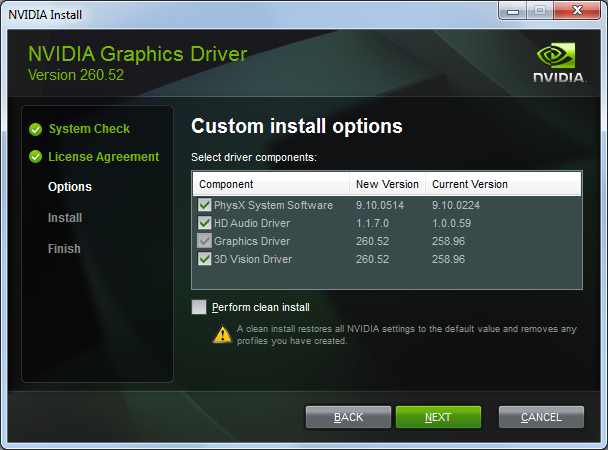Click Graphics Driver current version 258.96
This screenshot has width=608, height=450.
(448, 241)
